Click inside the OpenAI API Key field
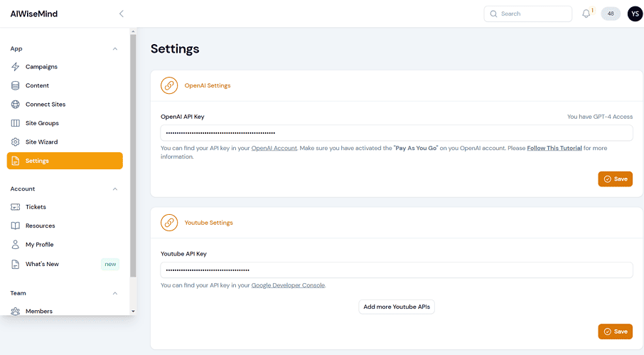The height and width of the screenshot is (355, 644). [397, 133]
